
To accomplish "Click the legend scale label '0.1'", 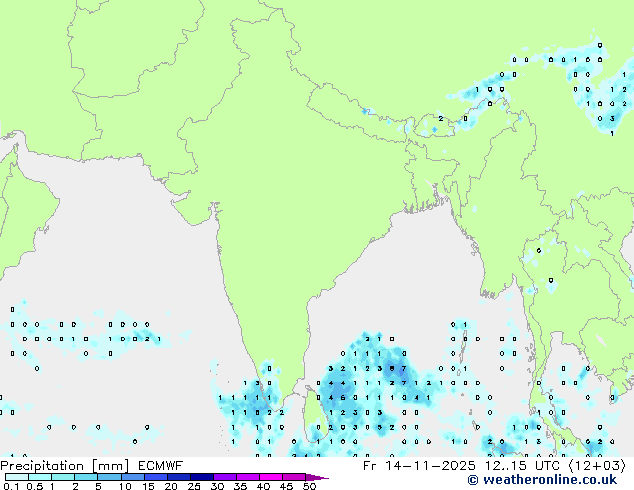I will tap(11, 486).
